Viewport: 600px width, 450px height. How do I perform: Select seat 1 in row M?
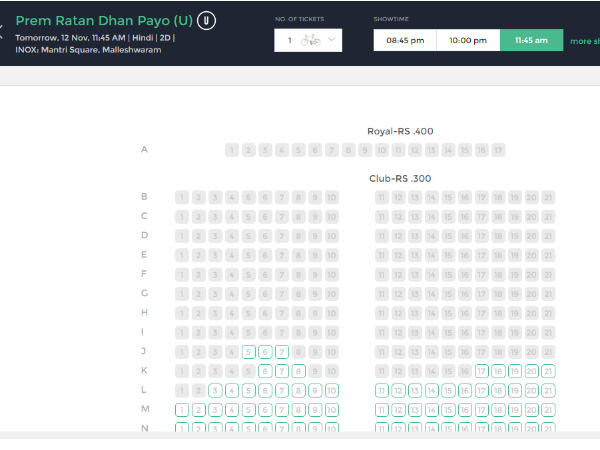(182, 409)
